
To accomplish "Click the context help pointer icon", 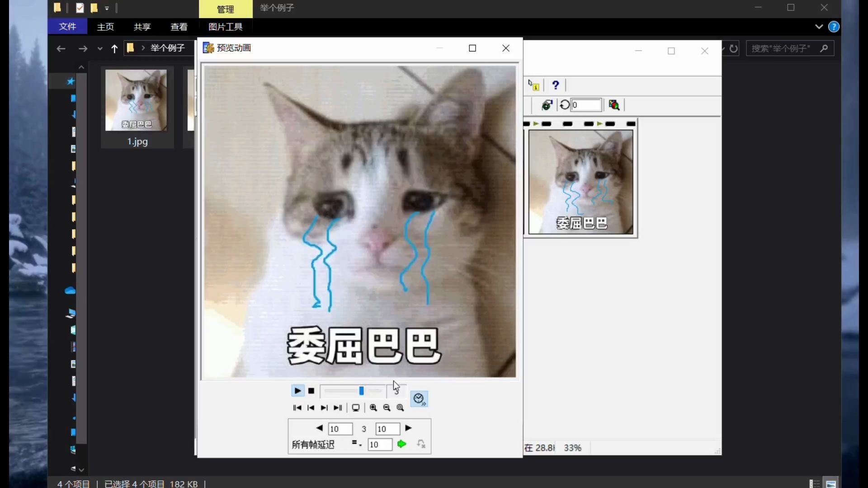I will click(534, 85).
